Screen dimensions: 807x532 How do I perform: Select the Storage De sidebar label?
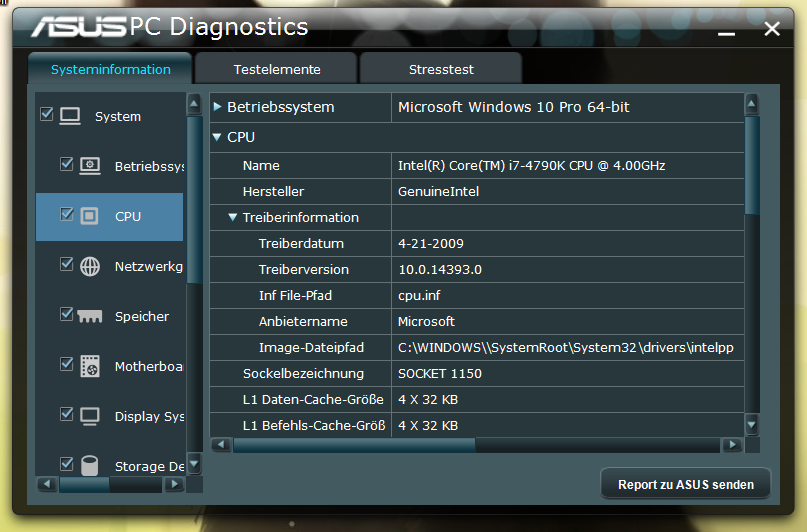click(x=149, y=466)
